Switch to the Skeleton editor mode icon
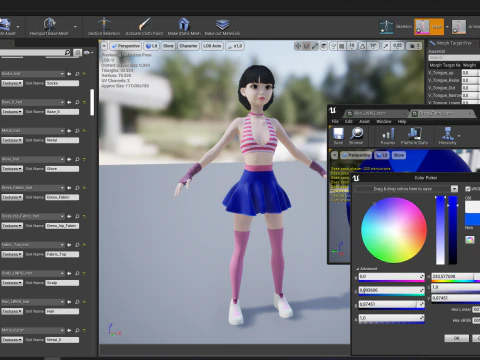This screenshot has width=480, height=360. tap(386, 27)
